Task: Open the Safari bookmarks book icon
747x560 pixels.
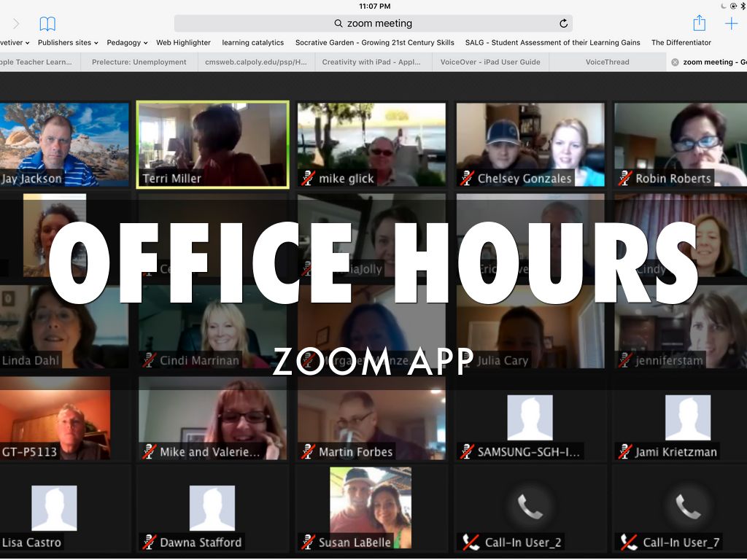Action: click(x=47, y=24)
